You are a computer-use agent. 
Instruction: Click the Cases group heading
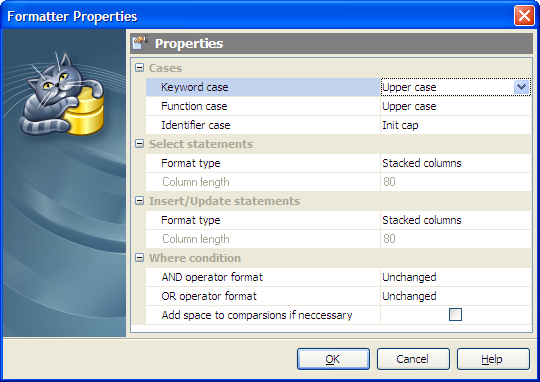[x=165, y=68]
